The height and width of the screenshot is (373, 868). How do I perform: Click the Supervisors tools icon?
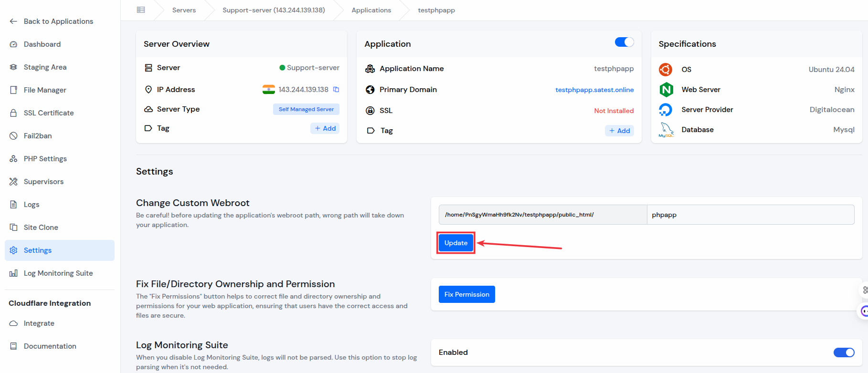coord(13,182)
